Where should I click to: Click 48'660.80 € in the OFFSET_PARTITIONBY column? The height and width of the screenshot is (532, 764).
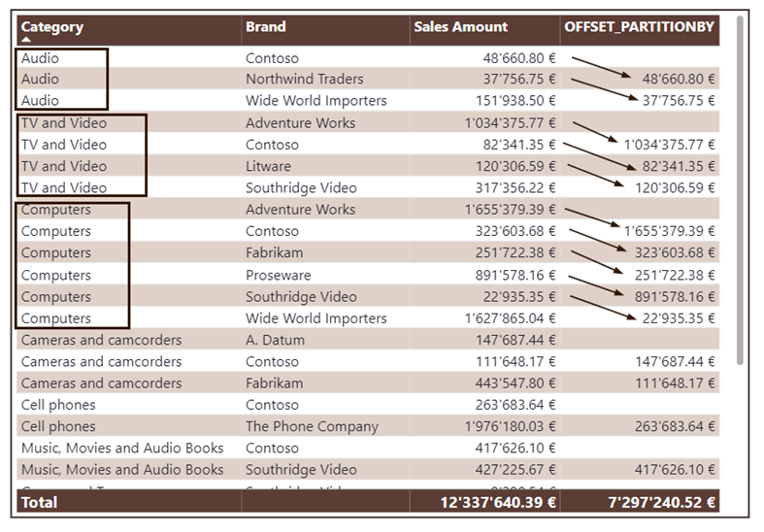click(679, 79)
